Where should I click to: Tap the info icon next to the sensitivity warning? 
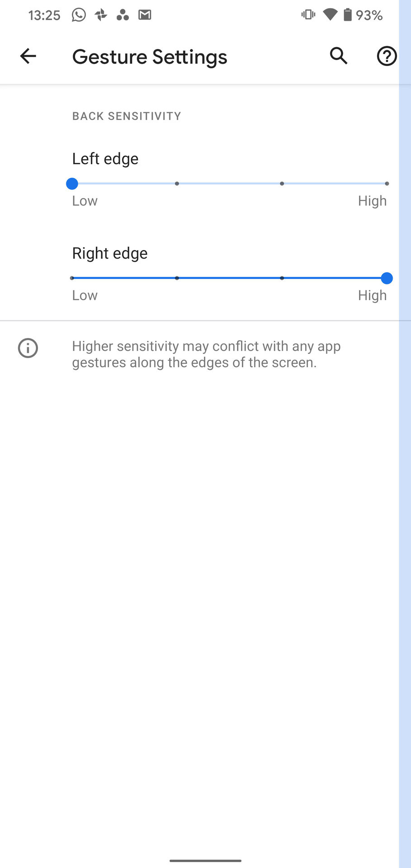coord(28,348)
